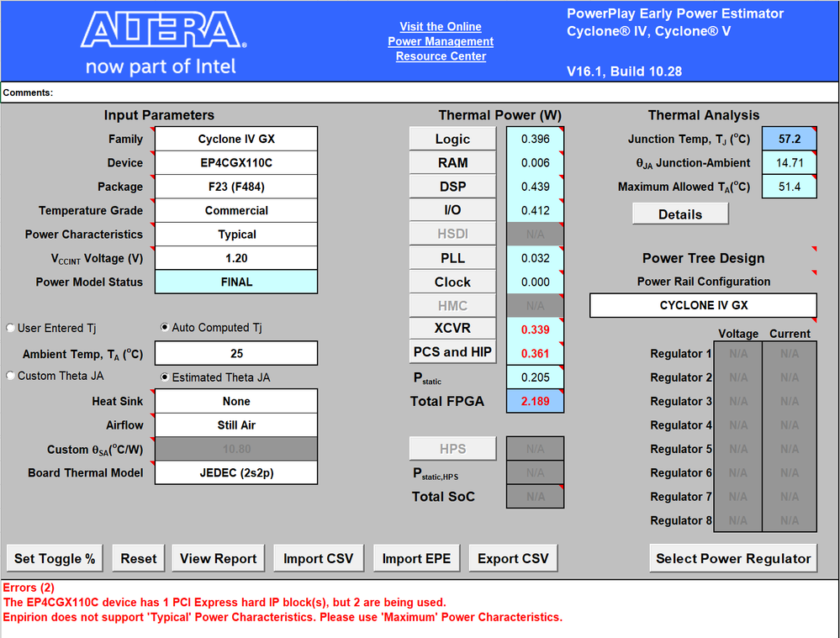Click the Thermal Analysis Details button
This screenshot has width=840, height=638.
click(x=680, y=214)
